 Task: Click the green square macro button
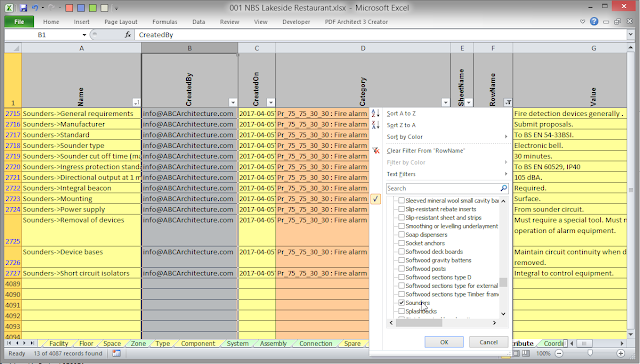(x=93, y=8)
